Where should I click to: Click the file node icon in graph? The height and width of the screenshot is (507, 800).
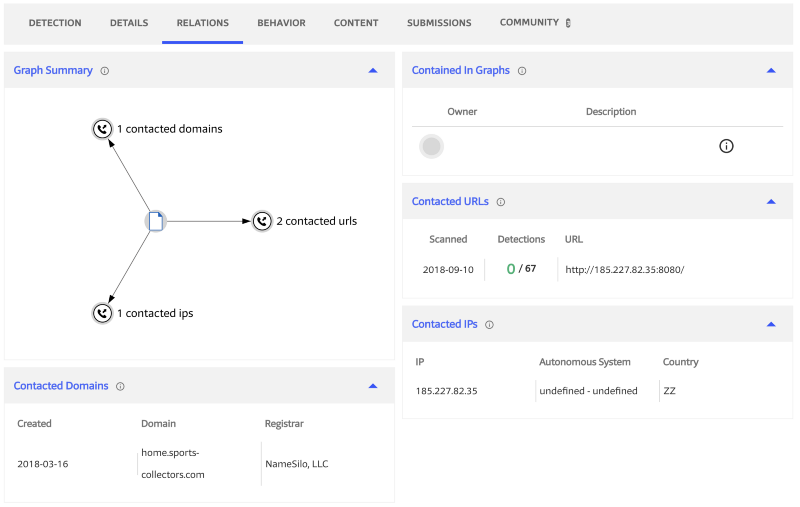[155, 221]
